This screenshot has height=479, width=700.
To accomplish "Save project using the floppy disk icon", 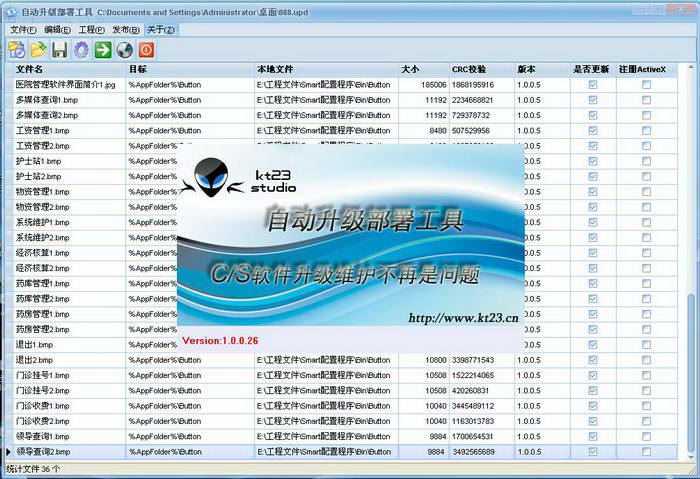I will click(59, 49).
